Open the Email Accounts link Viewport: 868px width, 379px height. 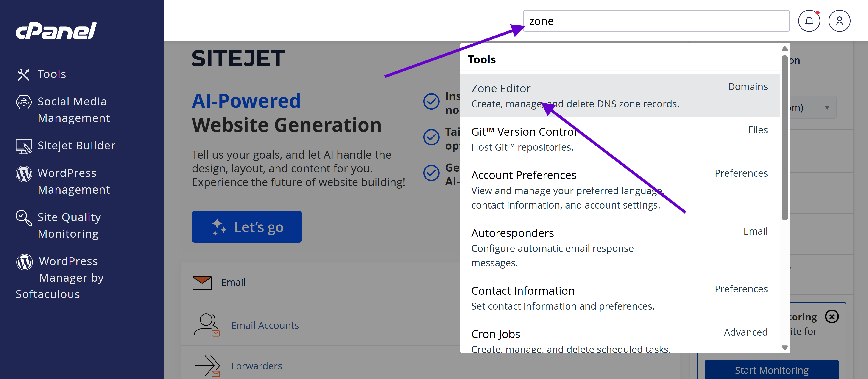[265, 325]
